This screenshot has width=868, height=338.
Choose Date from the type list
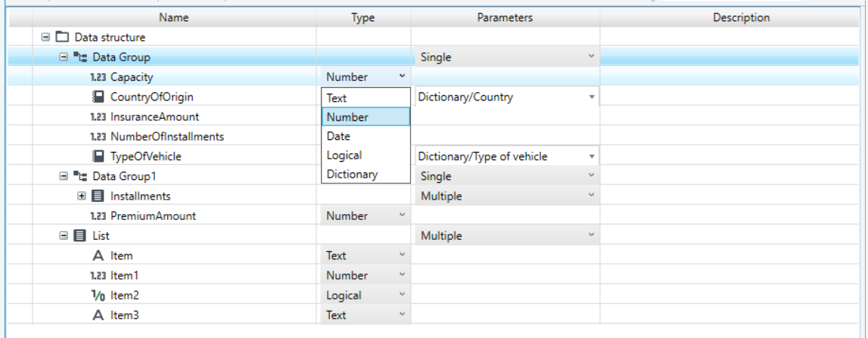click(366, 136)
